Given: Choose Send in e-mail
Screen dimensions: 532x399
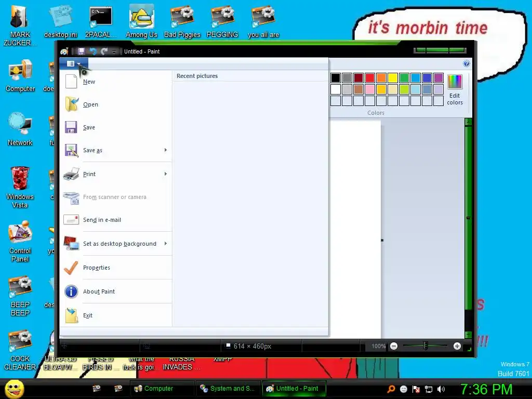Looking at the screenshot, I should [x=116, y=220].
